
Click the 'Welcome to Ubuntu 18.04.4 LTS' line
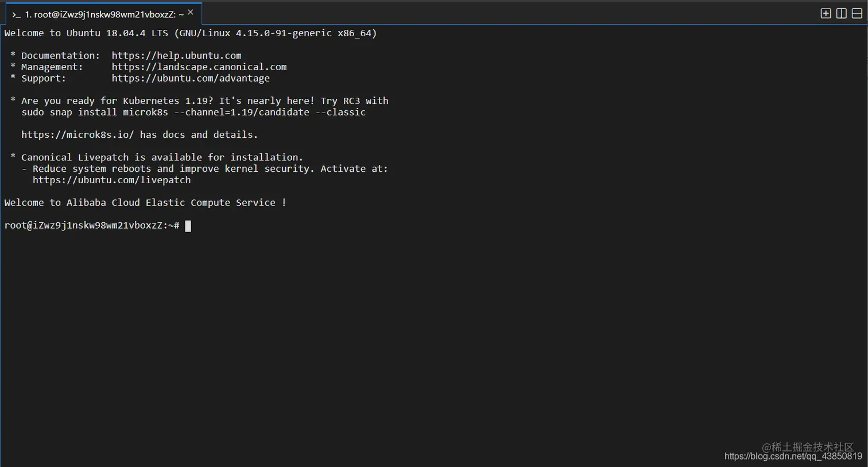tap(191, 33)
